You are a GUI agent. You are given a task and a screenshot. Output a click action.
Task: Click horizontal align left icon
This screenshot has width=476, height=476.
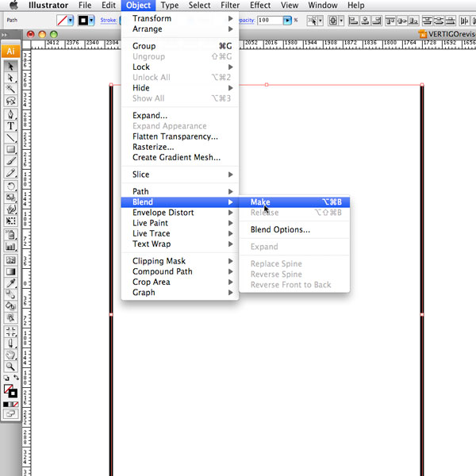point(353,21)
